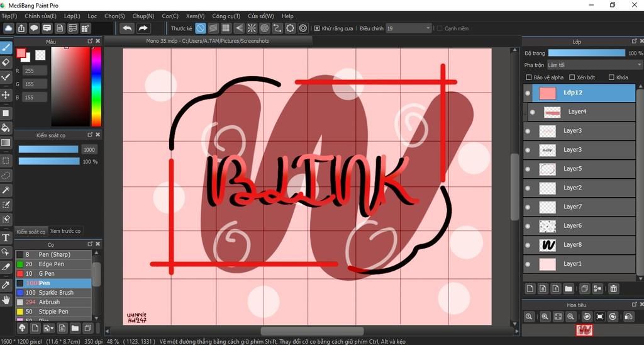Switch to Xem trước cọ tab
The image size is (644, 345).
coord(65,231)
